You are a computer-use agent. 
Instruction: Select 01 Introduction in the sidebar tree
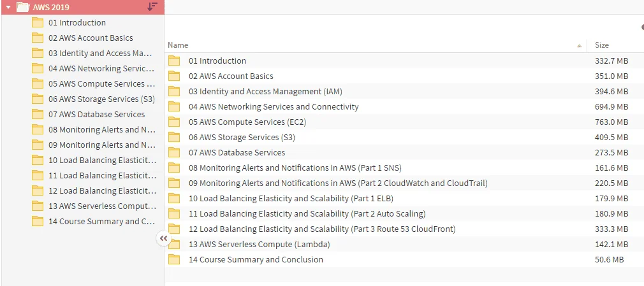[77, 22]
